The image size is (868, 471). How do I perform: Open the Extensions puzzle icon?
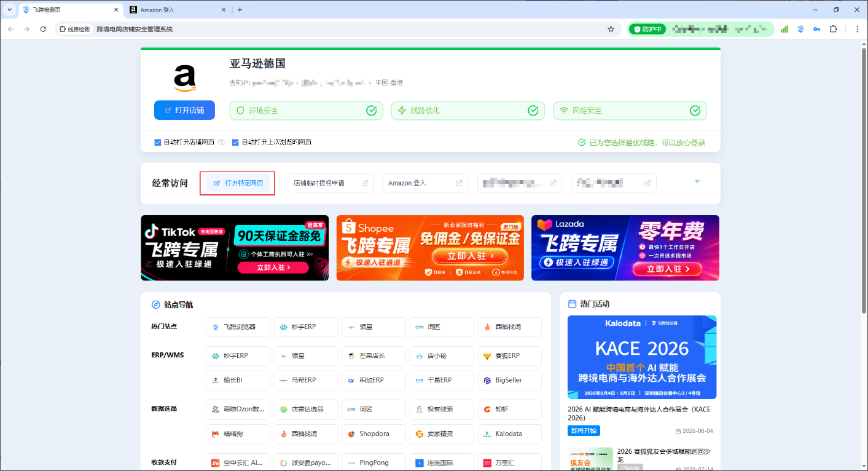[x=834, y=29]
